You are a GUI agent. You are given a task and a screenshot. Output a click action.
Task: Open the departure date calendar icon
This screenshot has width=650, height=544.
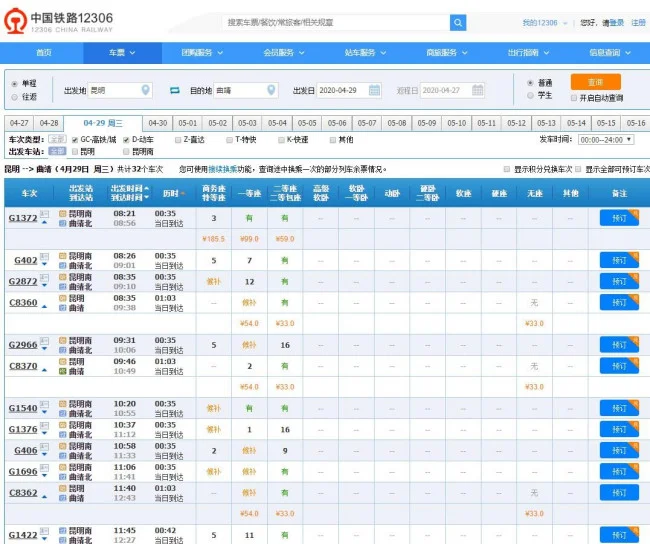pyautogui.click(x=374, y=90)
